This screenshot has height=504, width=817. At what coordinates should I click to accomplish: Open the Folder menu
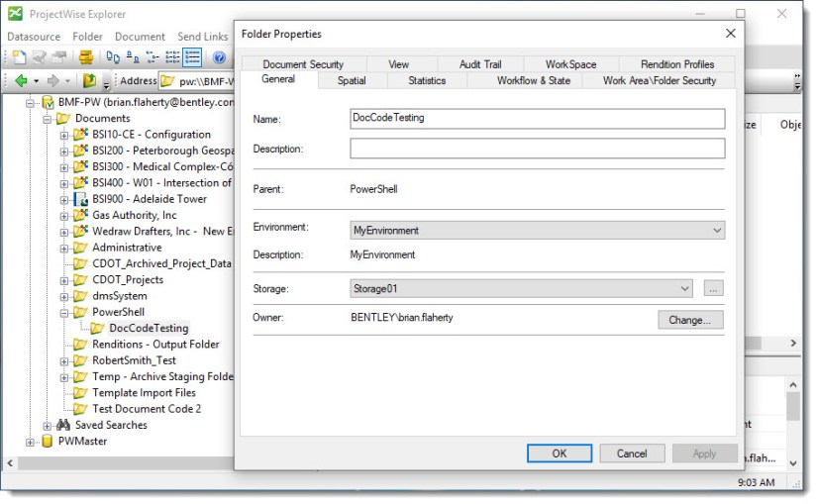tap(87, 37)
